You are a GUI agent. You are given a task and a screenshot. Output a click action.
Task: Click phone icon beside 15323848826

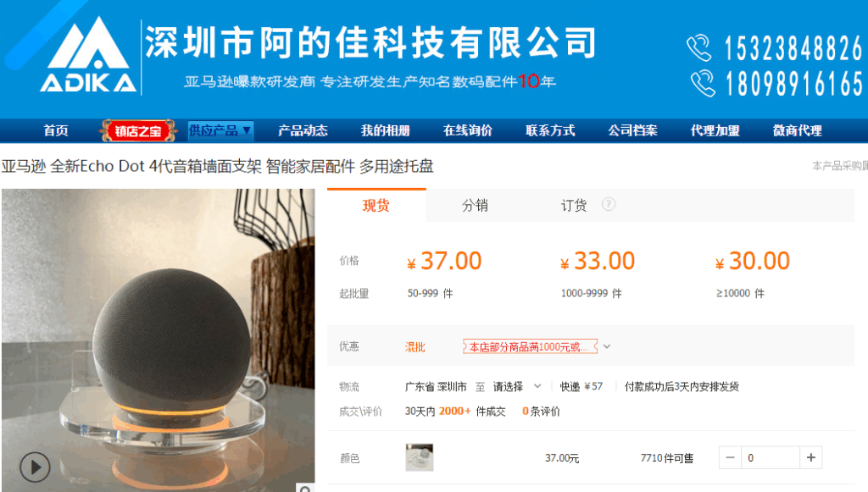point(698,48)
